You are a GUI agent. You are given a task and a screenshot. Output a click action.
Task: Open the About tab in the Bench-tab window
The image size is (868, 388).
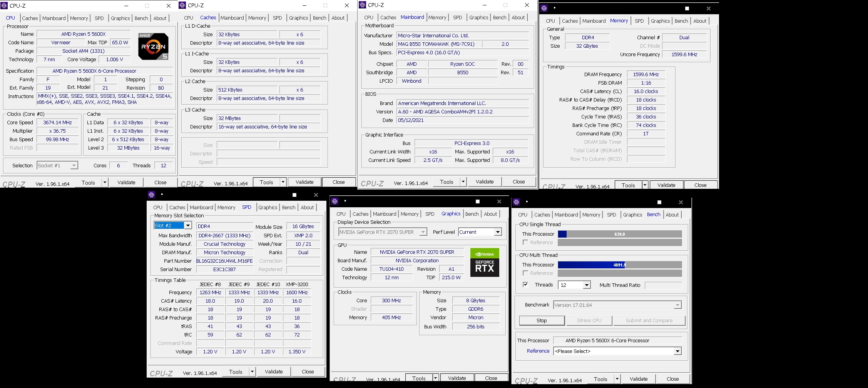point(672,215)
